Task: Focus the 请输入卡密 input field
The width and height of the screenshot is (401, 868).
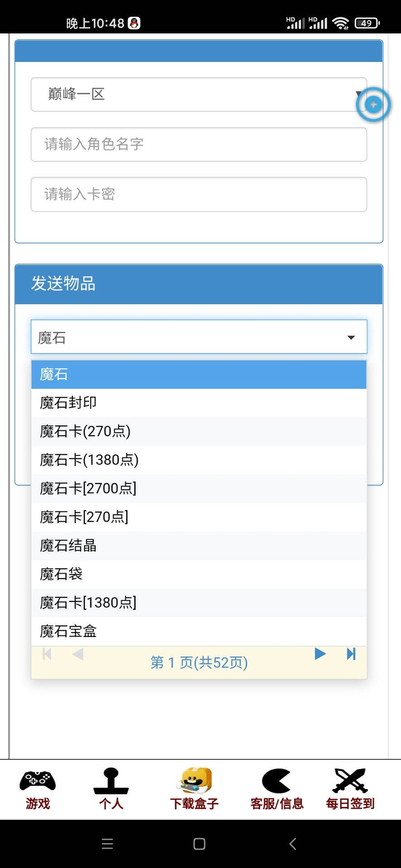Action: [199, 194]
